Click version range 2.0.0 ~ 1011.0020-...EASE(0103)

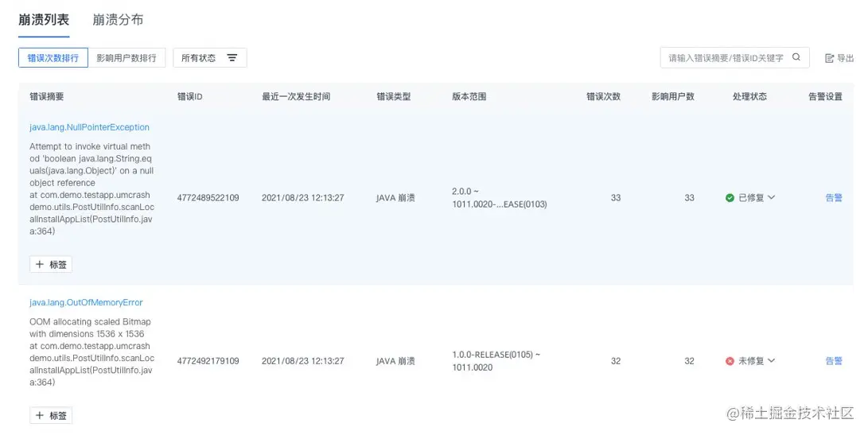[x=500, y=197]
